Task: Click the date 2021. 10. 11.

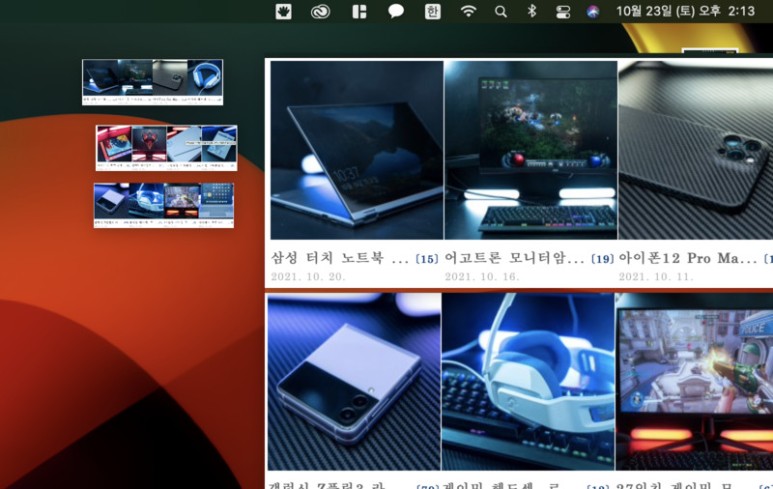Action: (656, 277)
